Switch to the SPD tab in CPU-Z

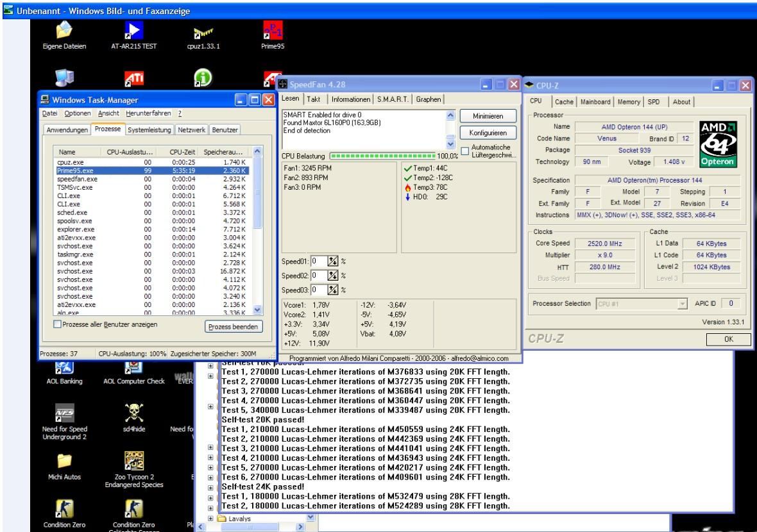coord(654,102)
